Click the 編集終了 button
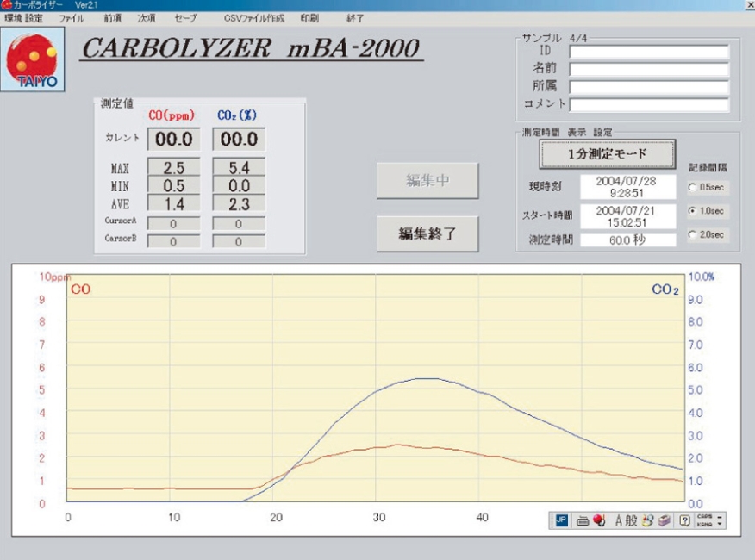The image size is (755, 560). tap(427, 234)
